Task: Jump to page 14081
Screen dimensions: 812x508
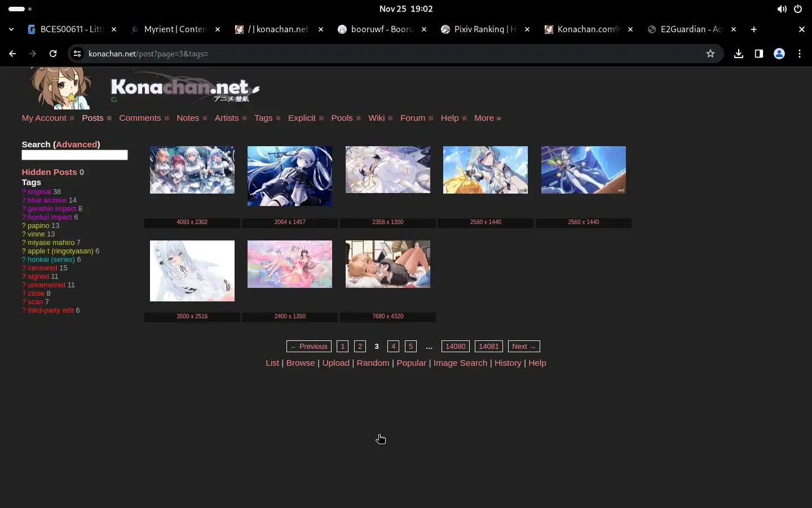Action: click(x=489, y=347)
